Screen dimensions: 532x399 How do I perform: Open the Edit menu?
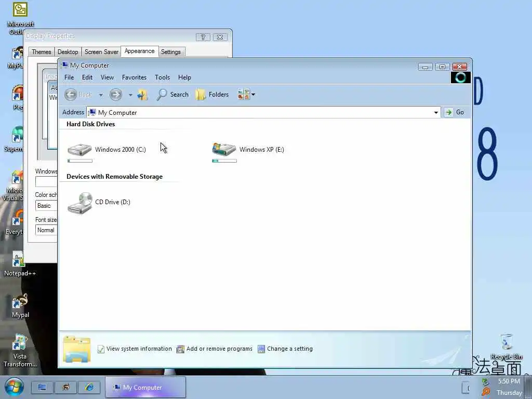pyautogui.click(x=87, y=77)
